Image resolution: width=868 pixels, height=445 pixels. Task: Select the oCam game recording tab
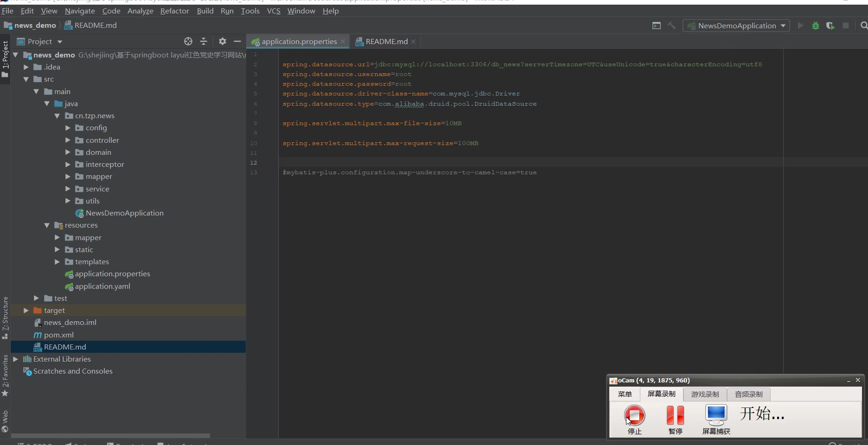click(x=705, y=394)
